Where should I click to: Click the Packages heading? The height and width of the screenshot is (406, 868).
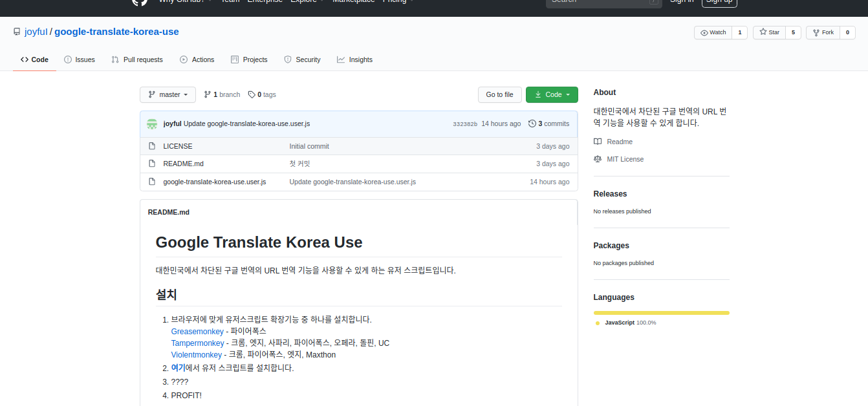tap(611, 246)
